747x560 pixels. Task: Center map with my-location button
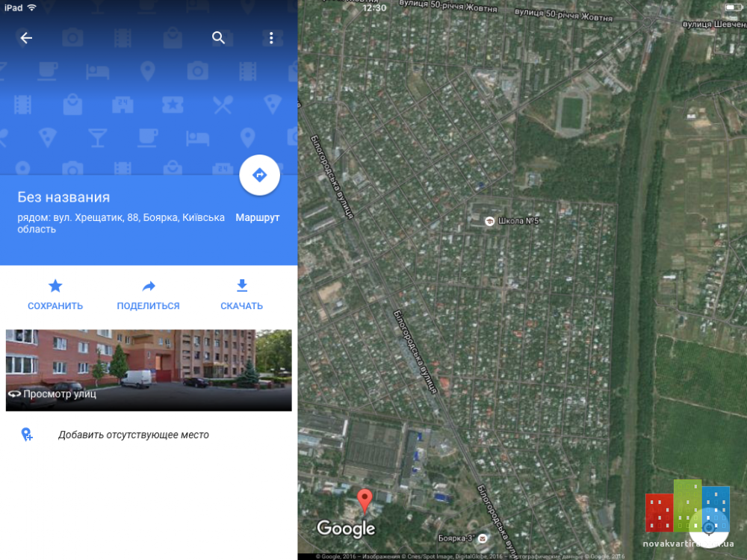point(709,528)
